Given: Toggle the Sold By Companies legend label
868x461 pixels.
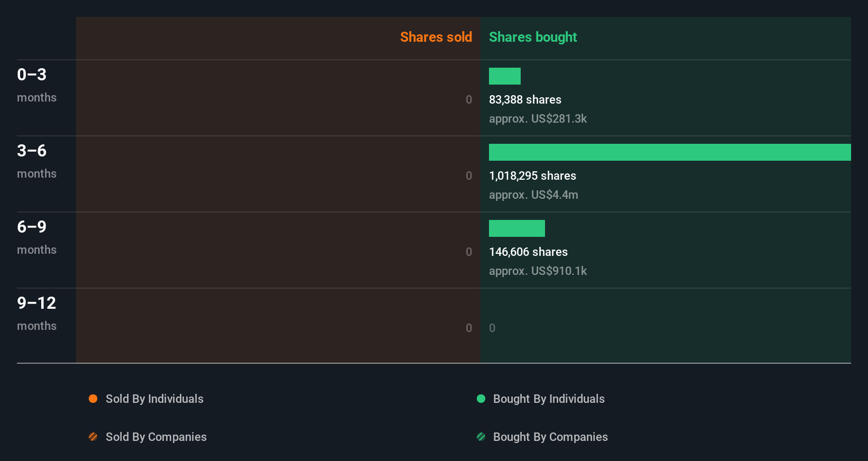Looking at the screenshot, I should click(156, 437).
